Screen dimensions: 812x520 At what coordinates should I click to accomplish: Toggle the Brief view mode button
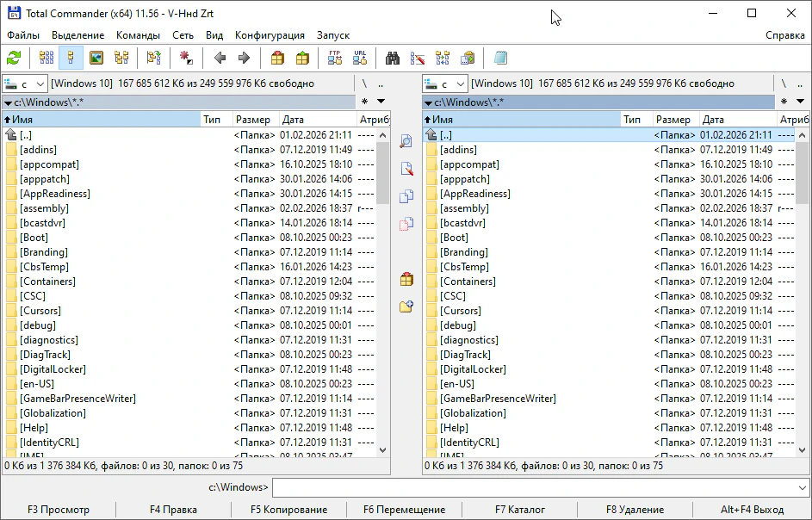click(46, 59)
